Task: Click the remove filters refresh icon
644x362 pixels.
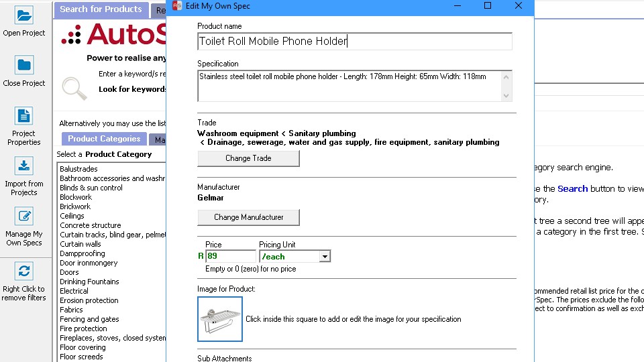Action: 24,271
